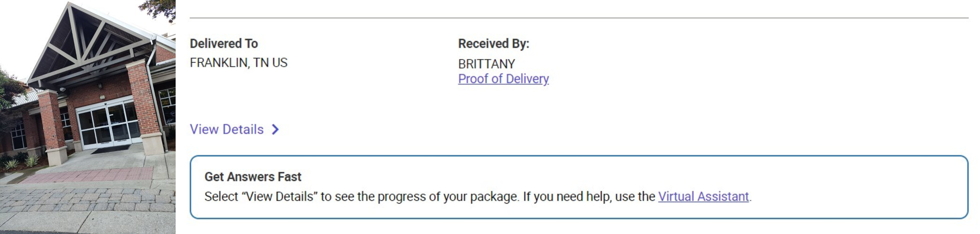Click the delivery photo thumbnail
This screenshot has width=980, height=234.
coord(88,117)
